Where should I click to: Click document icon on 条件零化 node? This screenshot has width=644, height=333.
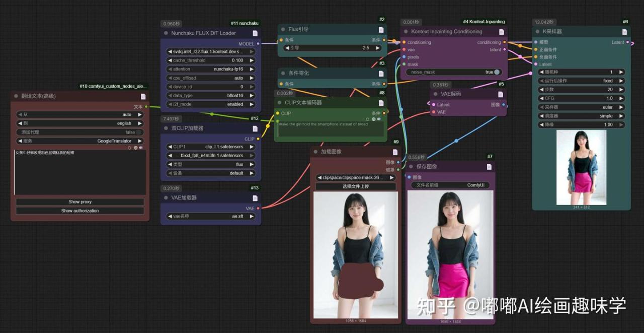point(381,74)
